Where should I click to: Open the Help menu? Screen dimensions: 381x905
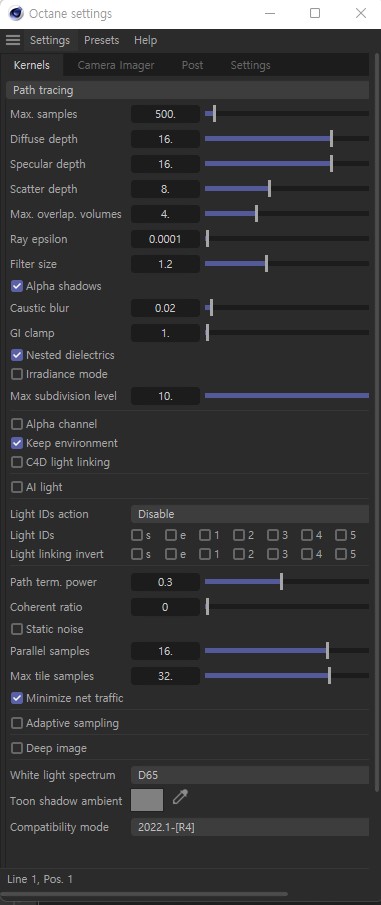pos(145,40)
